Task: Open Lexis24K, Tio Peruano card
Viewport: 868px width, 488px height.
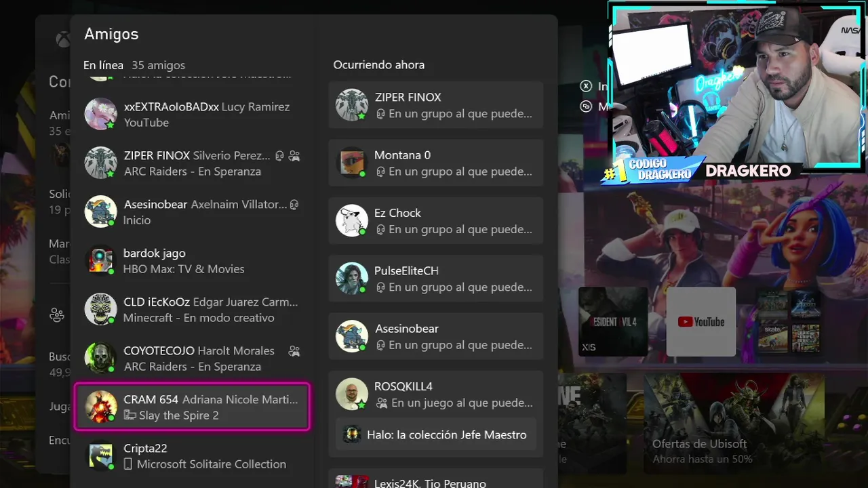Action: point(436,478)
